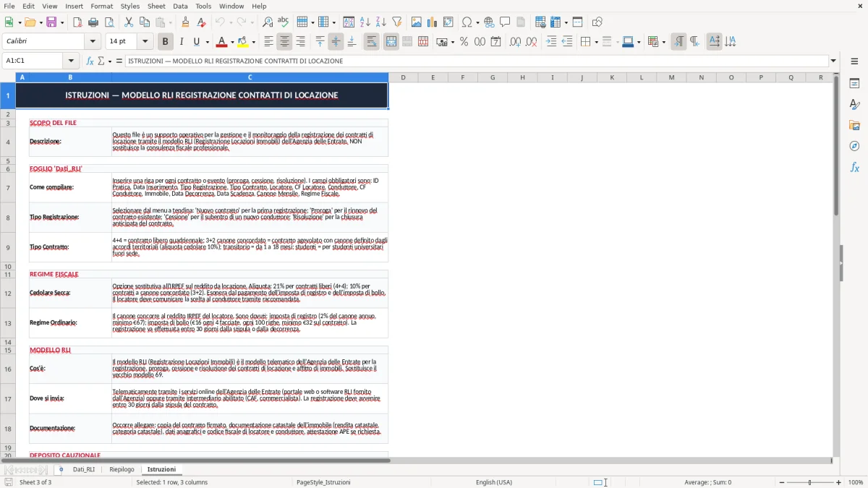The height and width of the screenshot is (488, 868).
Task: Toggle Merge and Center Cells button
Action: (391, 42)
